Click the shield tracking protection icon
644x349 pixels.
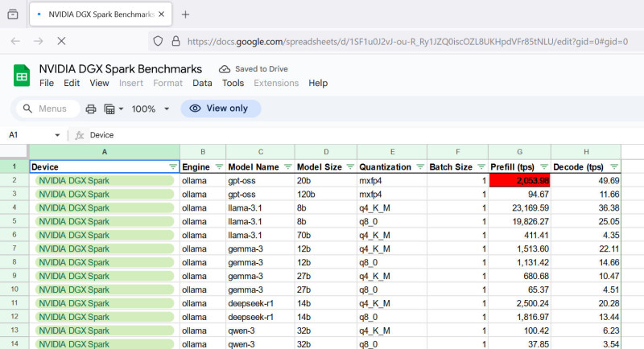(158, 41)
